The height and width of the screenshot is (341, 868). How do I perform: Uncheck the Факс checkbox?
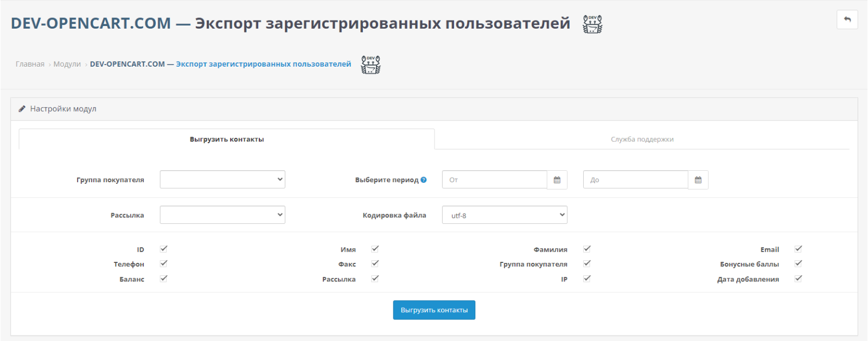tap(375, 263)
